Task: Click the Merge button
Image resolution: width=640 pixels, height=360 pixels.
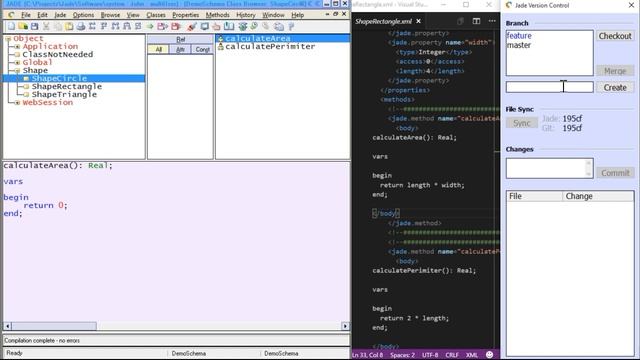Action: point(615,71)
